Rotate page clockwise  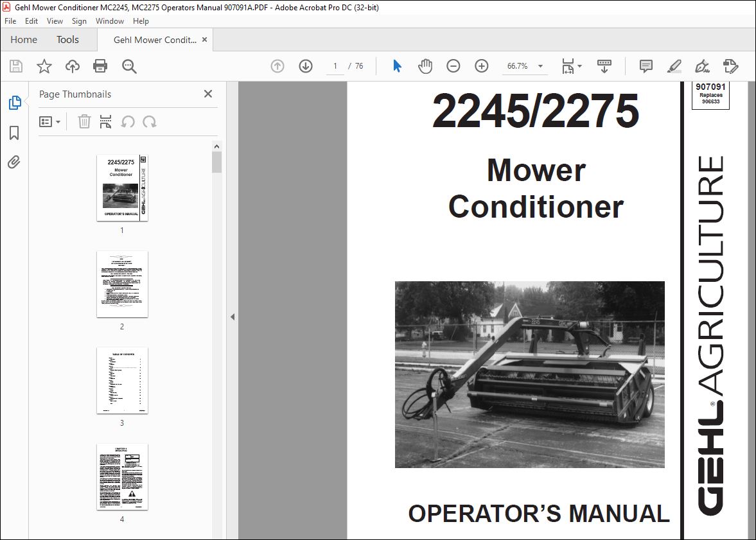point(150,121)
